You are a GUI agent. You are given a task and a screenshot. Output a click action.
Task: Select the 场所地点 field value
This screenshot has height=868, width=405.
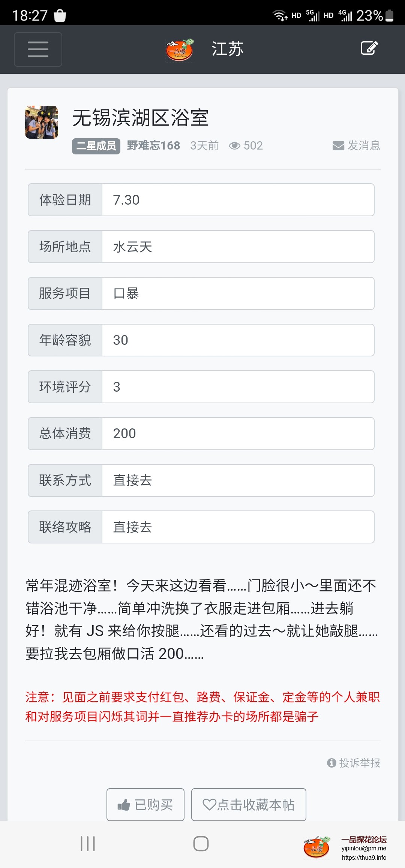[238, 247]
